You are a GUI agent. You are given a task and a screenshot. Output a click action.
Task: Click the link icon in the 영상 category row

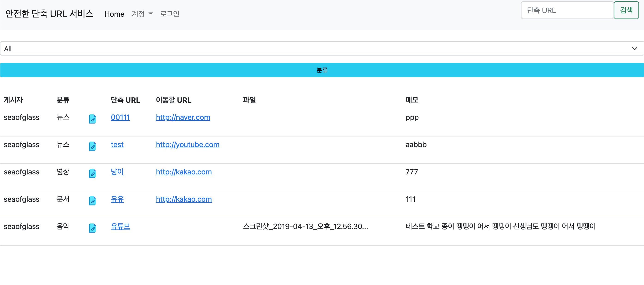92,173
